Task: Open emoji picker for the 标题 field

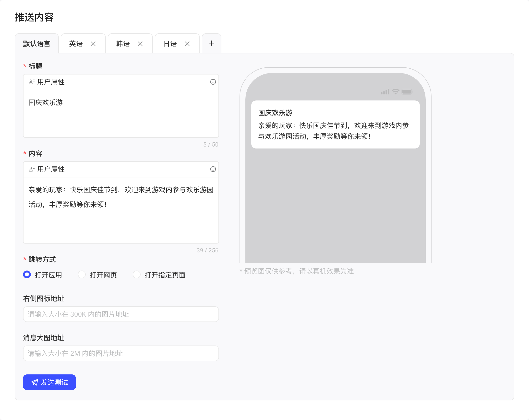Action: click(x=213, y=82)
